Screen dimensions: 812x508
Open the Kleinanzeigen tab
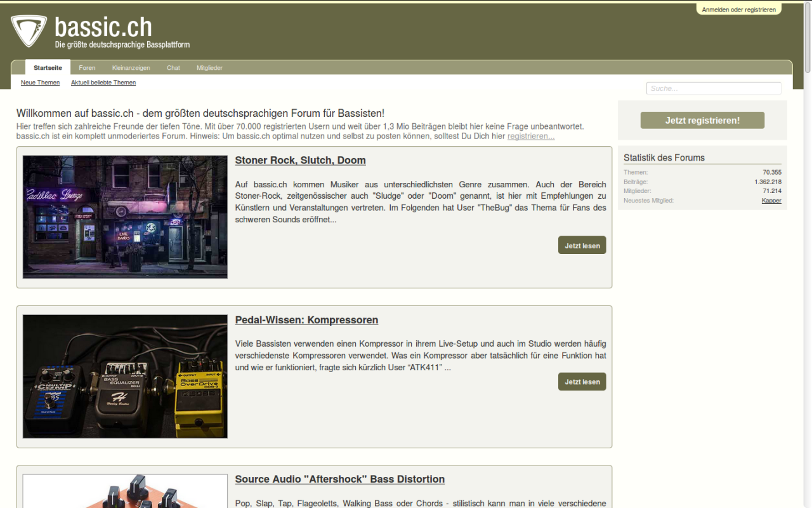click(x=131, y=68)
